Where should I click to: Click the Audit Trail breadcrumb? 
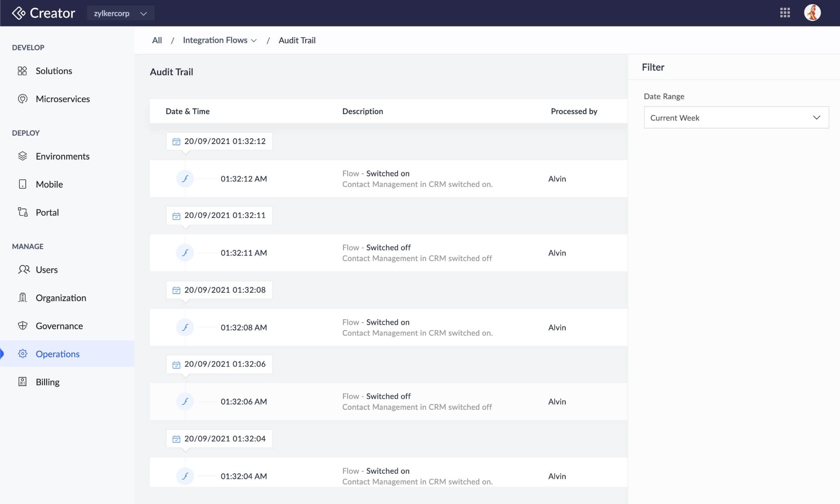click(297, 40)
